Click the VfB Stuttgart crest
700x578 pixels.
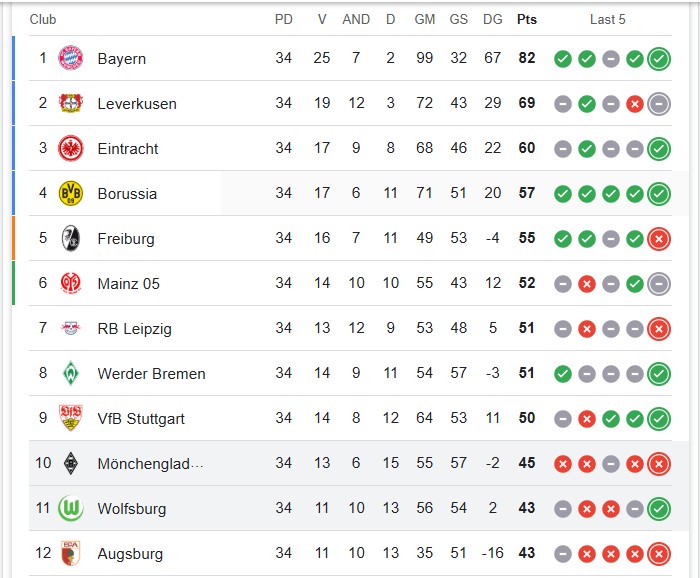click(71, 418)
